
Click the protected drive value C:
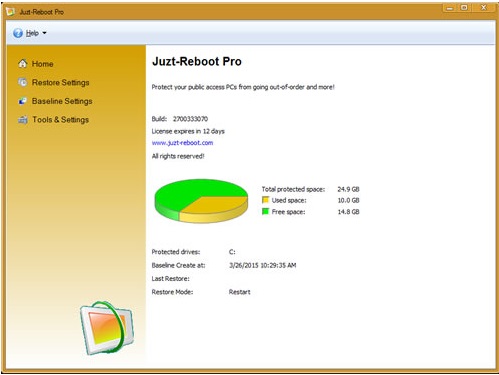[x=232, y=252]
